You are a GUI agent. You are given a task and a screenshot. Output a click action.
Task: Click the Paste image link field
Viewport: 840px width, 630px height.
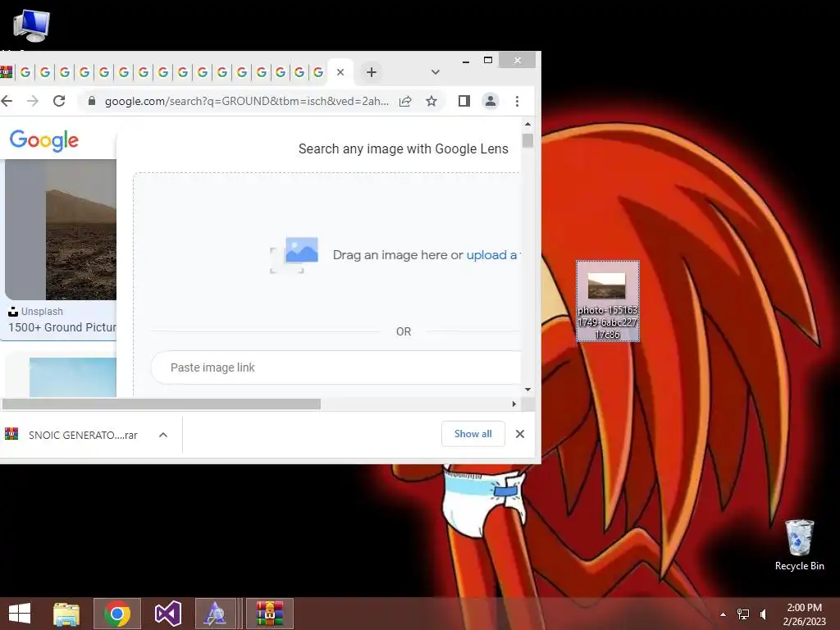336,367
